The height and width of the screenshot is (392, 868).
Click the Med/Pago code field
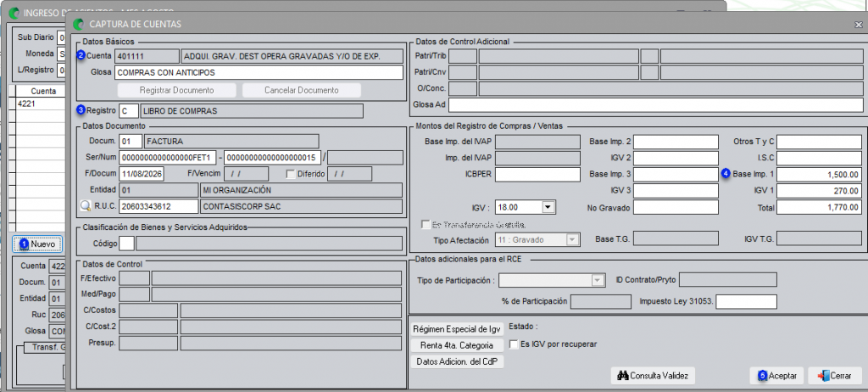point(135,294)
